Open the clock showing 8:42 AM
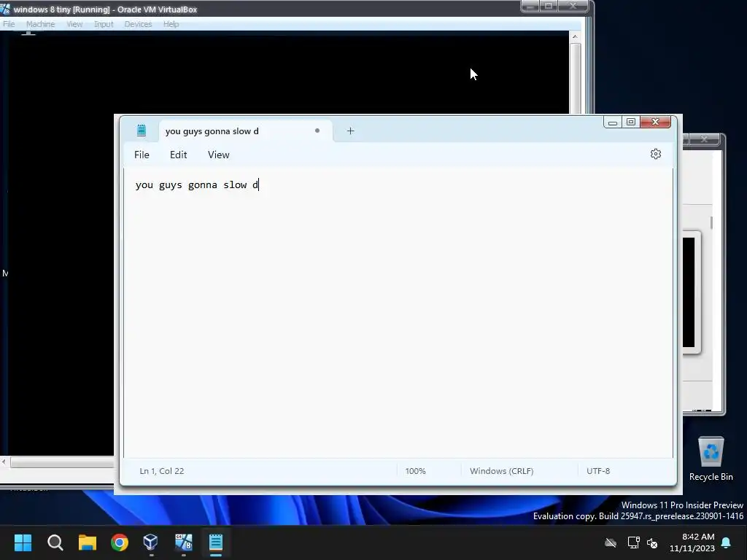 (692, 542)
